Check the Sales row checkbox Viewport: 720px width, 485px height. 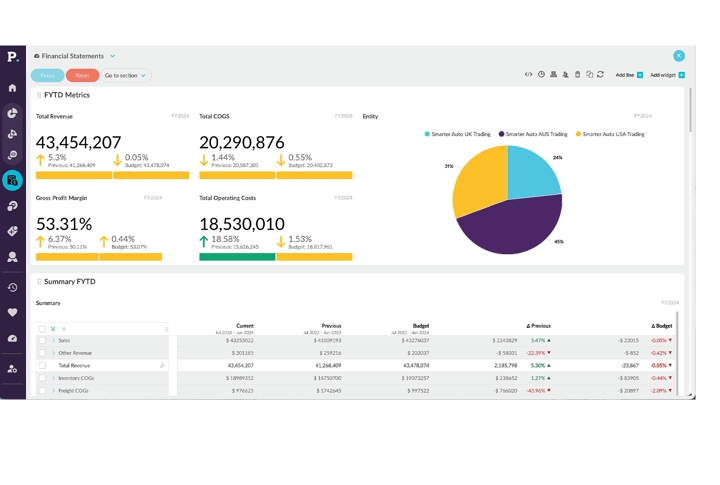click(43, 340)
